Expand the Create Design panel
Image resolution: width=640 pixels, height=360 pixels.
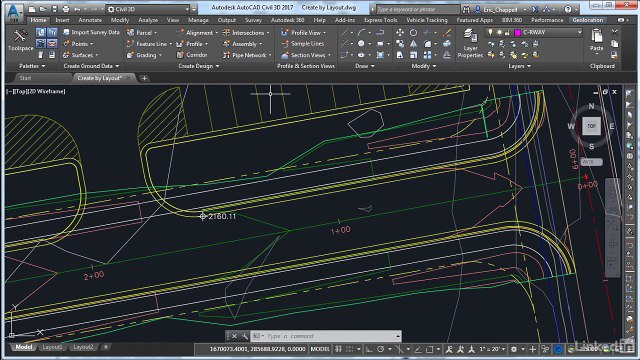pyautogui.click(x=199, y=66)
